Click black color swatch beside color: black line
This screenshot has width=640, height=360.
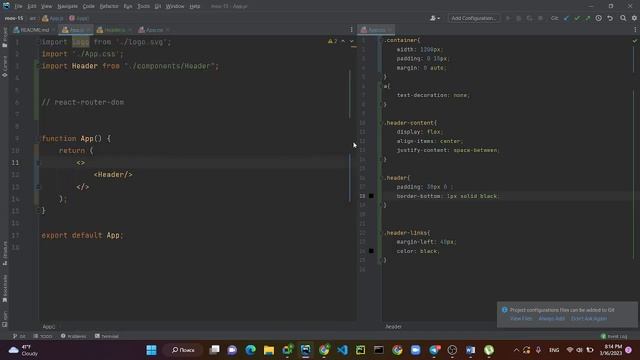tap(371, 251)
